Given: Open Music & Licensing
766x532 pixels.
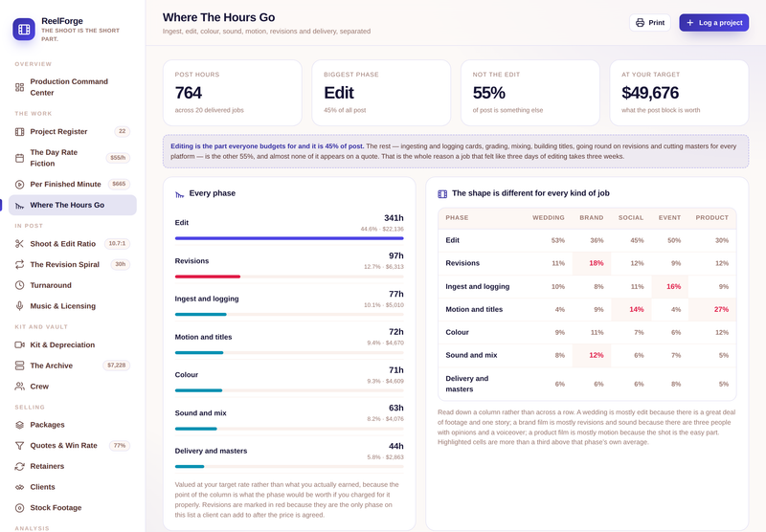Looking at the screenshot, I should (x=73, y=306).
